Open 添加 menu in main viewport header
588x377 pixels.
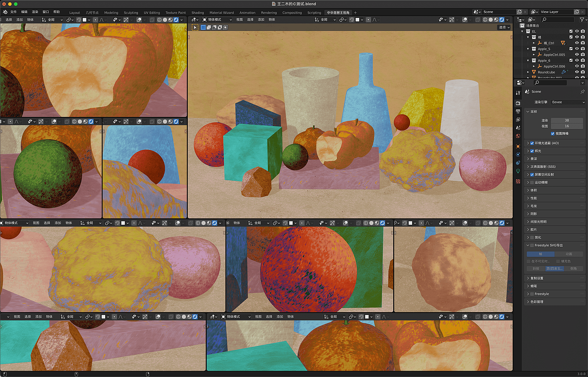click(261, 20)
